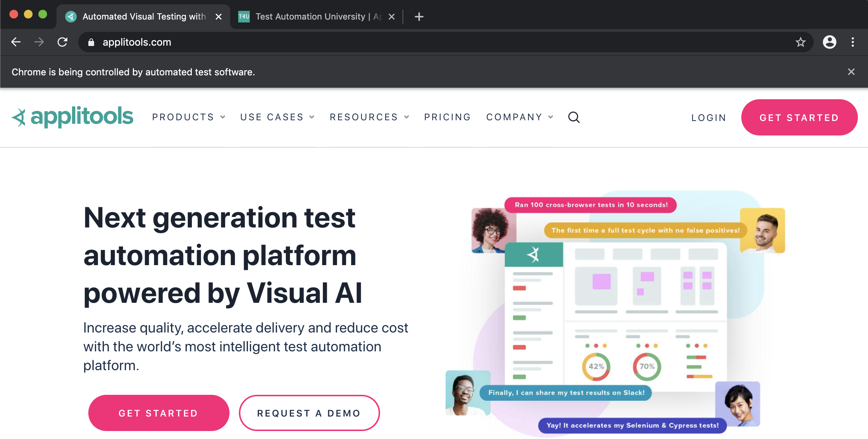Open the Chrome profile avatar icon
Screen dimensions: 868x439
[829, 42]
